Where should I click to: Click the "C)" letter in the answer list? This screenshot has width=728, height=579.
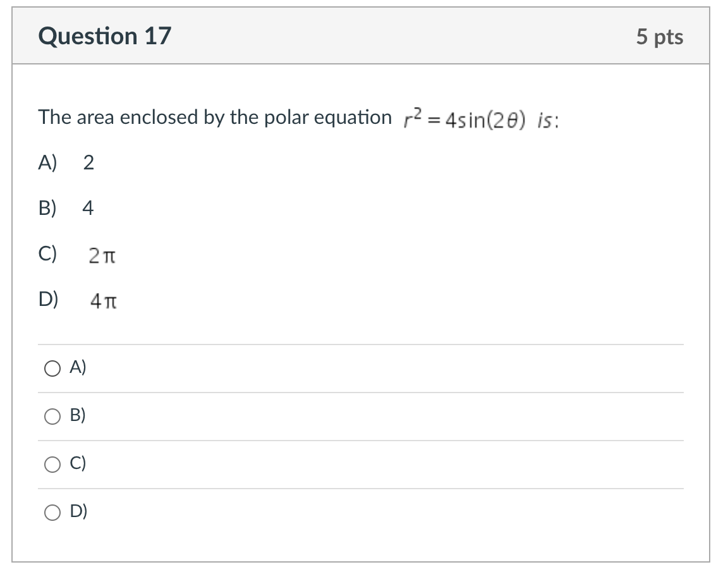pyautogui.click(x=47, y=253)
